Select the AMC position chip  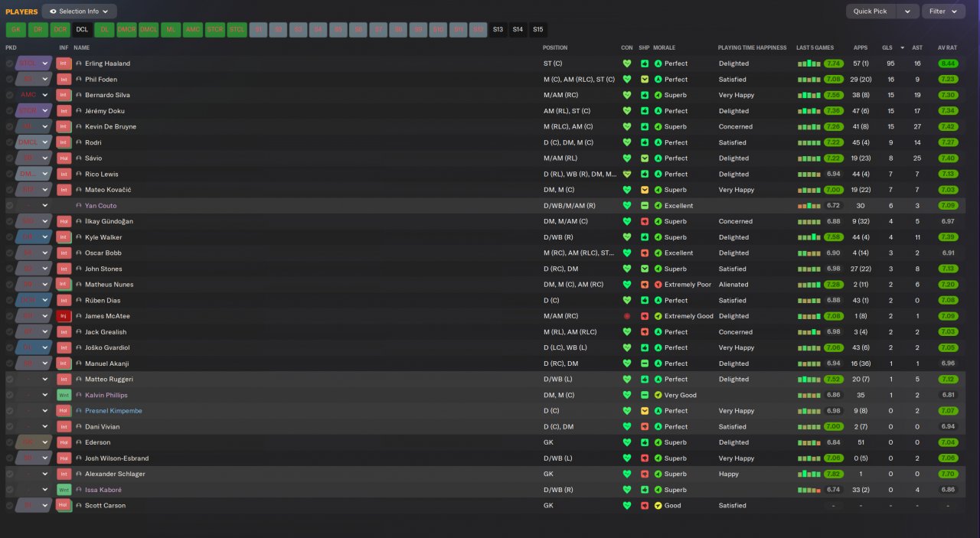tap(193, 30)
